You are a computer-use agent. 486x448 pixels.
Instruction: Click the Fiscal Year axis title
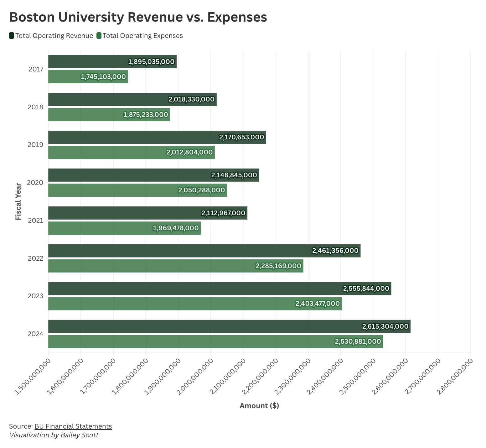click(x=18, y=201)
